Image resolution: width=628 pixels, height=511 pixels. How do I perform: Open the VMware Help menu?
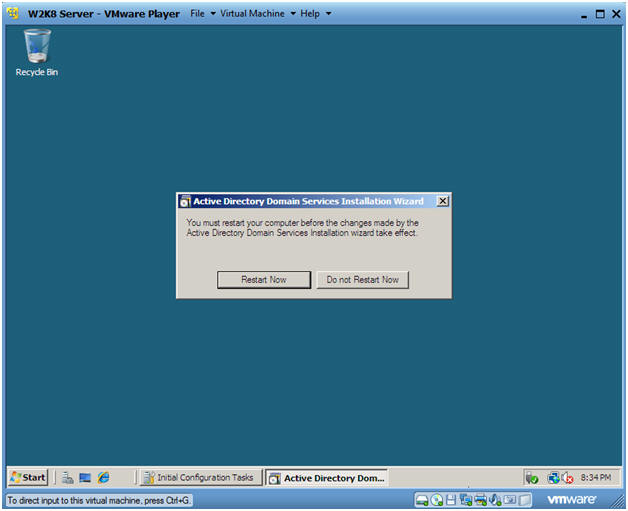tap(315, 14)
